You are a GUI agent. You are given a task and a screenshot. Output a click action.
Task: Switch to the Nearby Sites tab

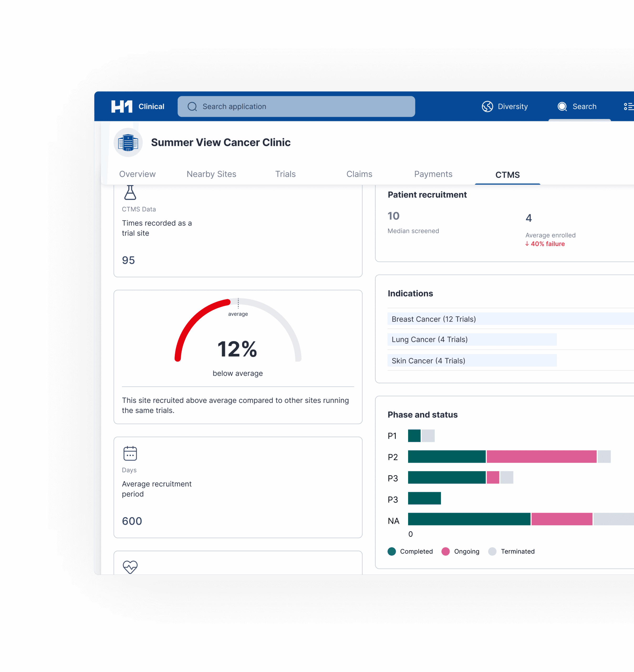(x=211, y=174)
